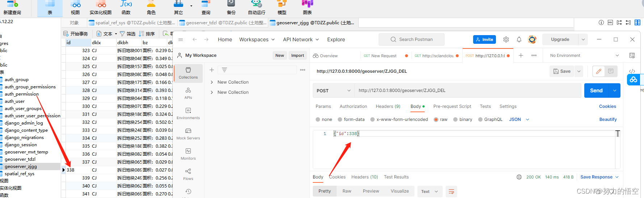Add a new collection with plus icon
The height and width of the screenshot is (198, 644).
[212, 70]
